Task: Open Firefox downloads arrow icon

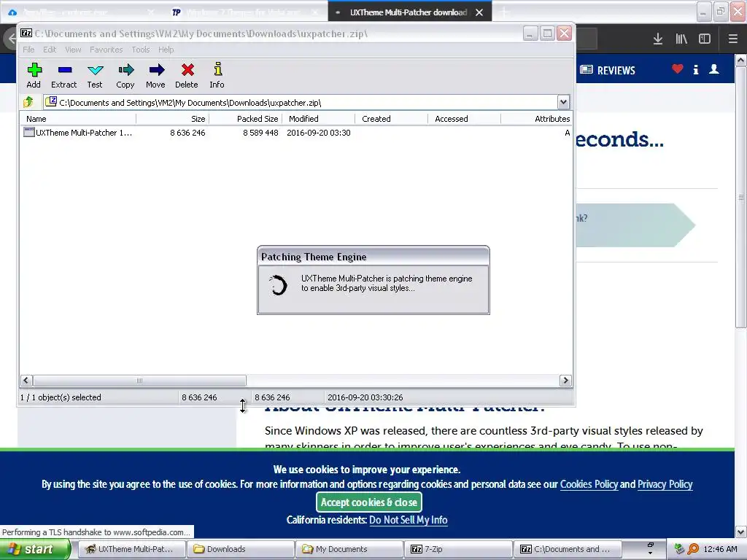Action: 658,39
